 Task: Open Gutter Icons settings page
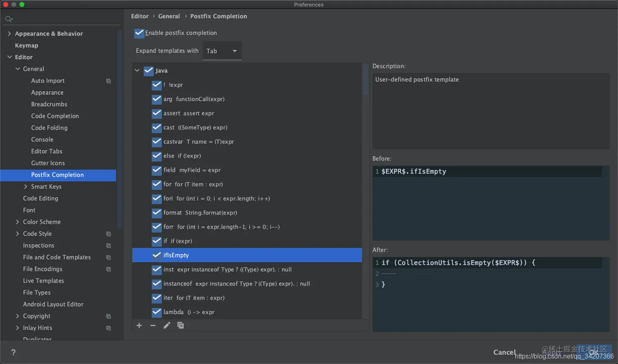(48, 163)
